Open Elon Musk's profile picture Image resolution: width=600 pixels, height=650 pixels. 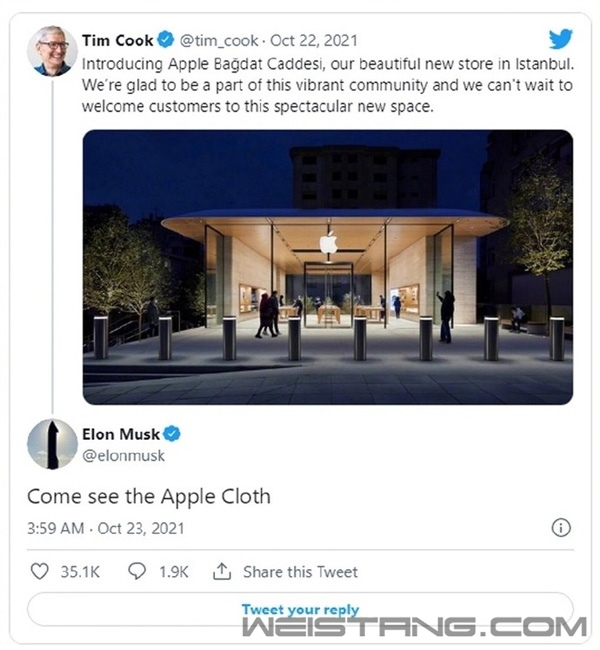point(51,444)
